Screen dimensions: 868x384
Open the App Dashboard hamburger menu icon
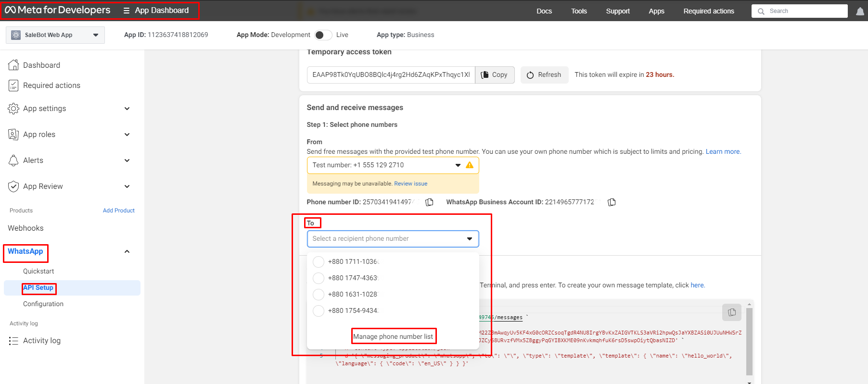pyautogui.click(x=127, y=11)
